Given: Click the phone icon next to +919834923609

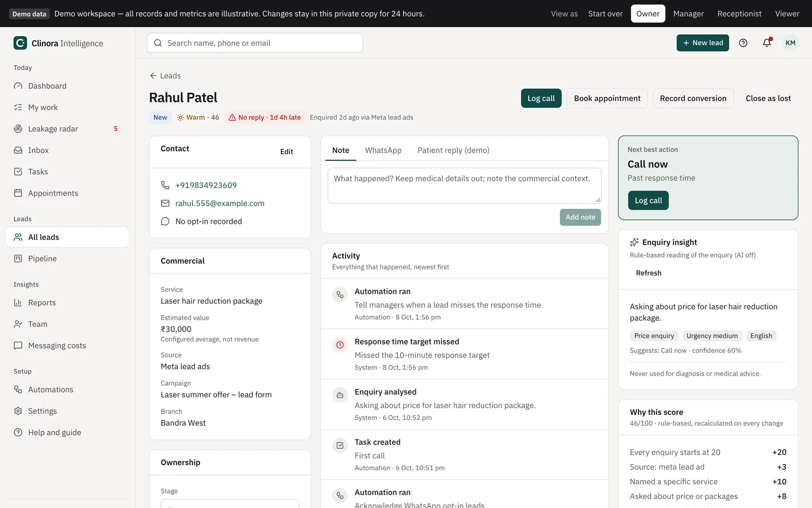Looking at the screenshot, I should [165, 185].
